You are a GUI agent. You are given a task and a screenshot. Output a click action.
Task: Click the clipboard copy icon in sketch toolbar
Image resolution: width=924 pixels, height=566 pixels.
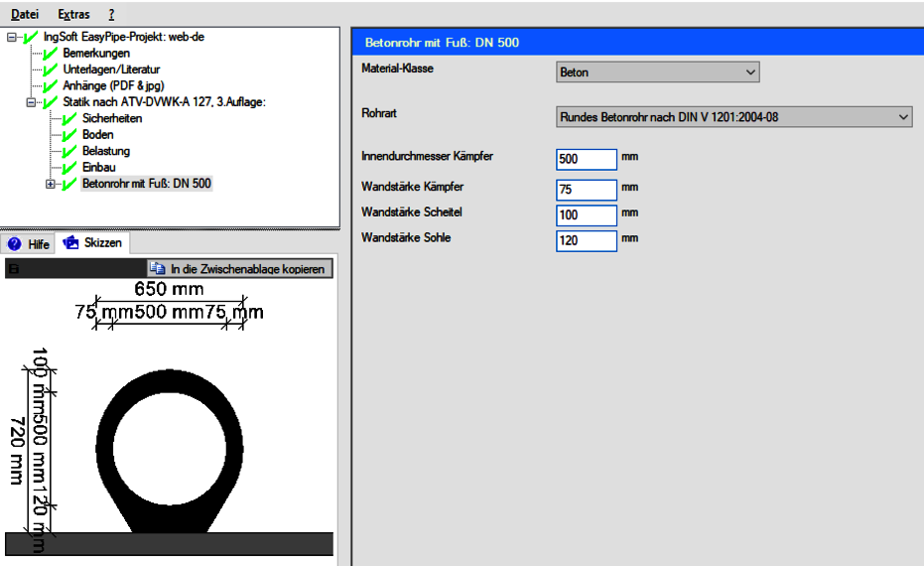coord(157,268)
